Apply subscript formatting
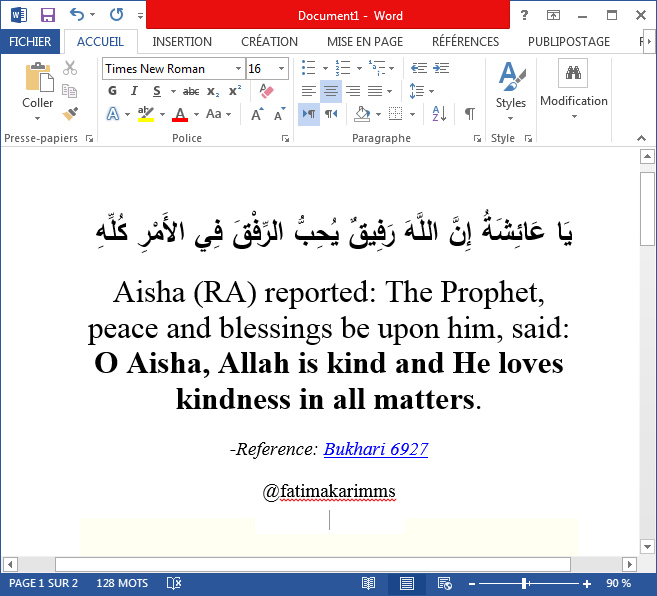The width and height of the screenshot is (657, 596). click(213, 91)
